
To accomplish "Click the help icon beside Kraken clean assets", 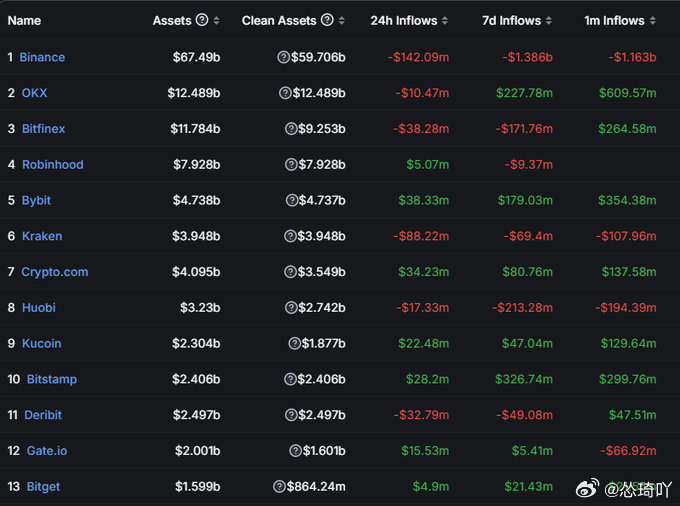I will [x=290, y=236].
